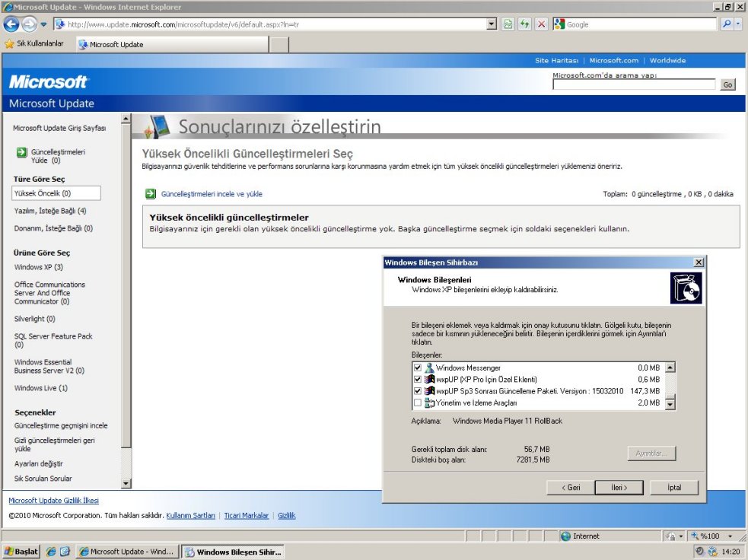Click the Yönetim ve İzleme Araçları icon

tap(429, 403)
